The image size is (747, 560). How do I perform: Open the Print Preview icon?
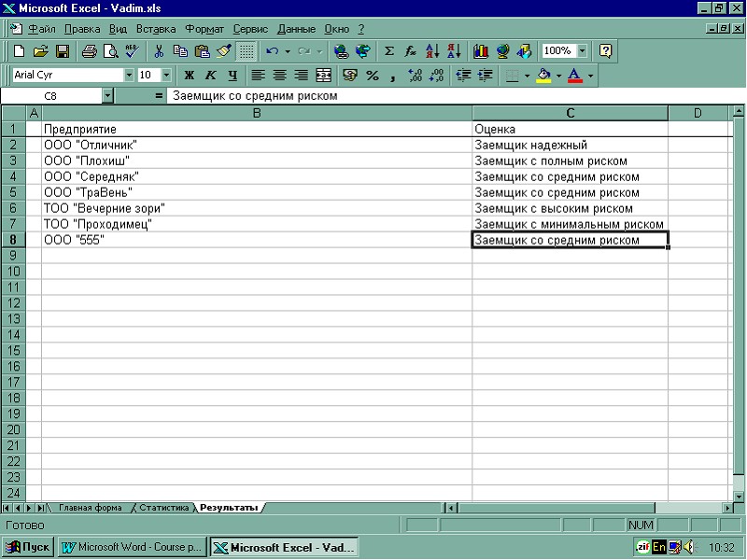(110, 51)
